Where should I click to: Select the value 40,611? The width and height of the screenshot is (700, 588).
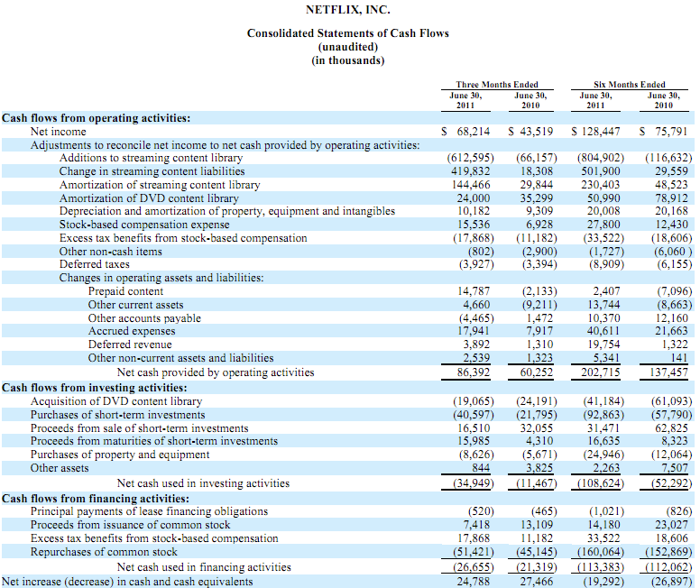[603, 331]
